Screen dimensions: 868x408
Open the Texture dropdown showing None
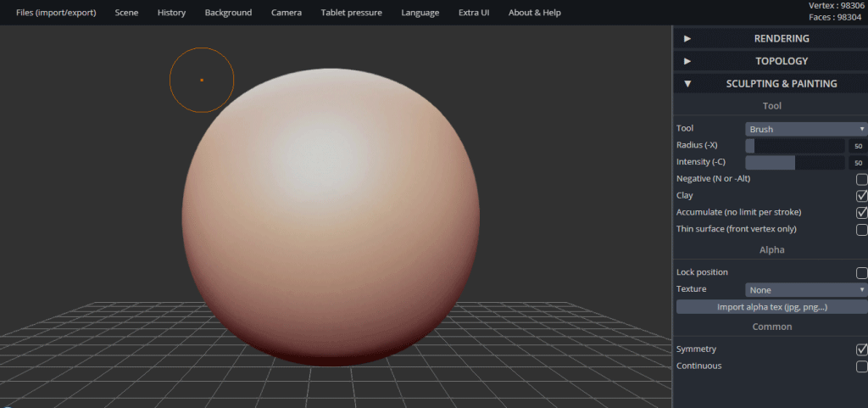pyautogui.click(x=806, y=290)
